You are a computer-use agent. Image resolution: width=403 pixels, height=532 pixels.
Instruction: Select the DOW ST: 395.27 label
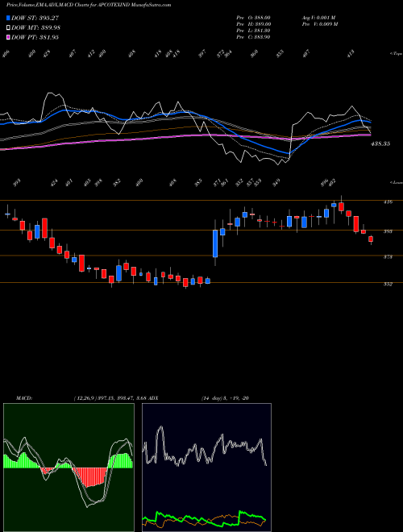click(x=35, y=19)
